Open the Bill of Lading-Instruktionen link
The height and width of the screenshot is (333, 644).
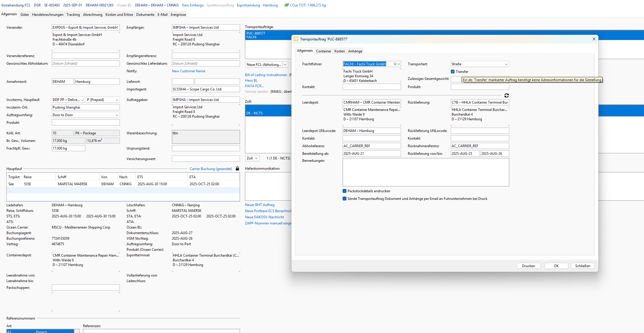tap(266, 75)
